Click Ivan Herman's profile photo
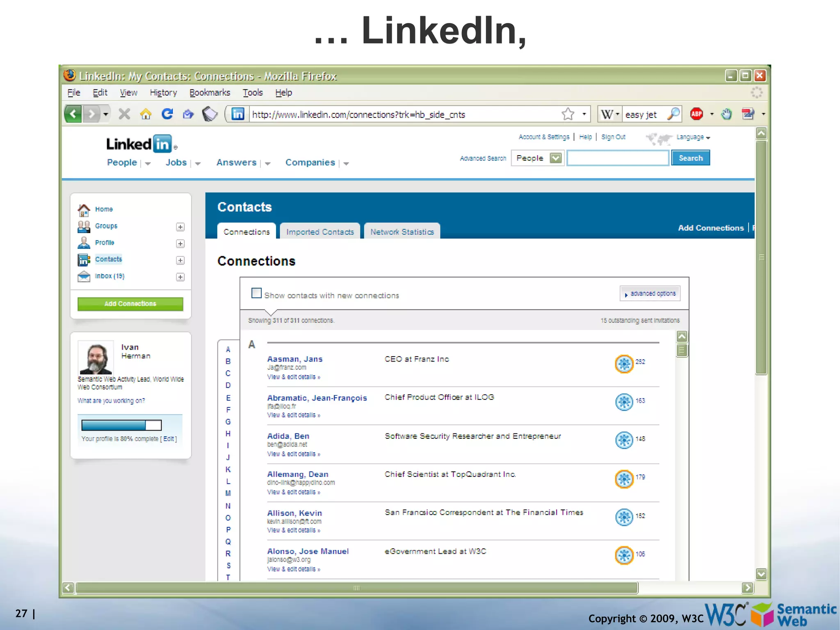Screen dimensions: 840x630 pos(96,357)
